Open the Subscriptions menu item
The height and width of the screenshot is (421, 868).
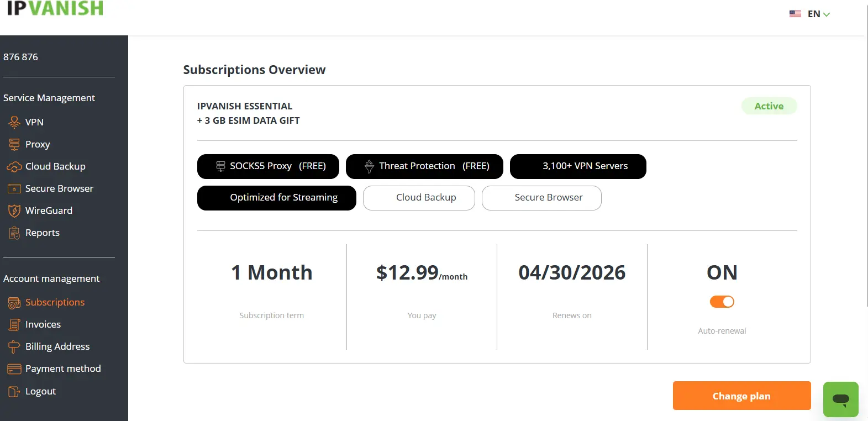point(55,302)
